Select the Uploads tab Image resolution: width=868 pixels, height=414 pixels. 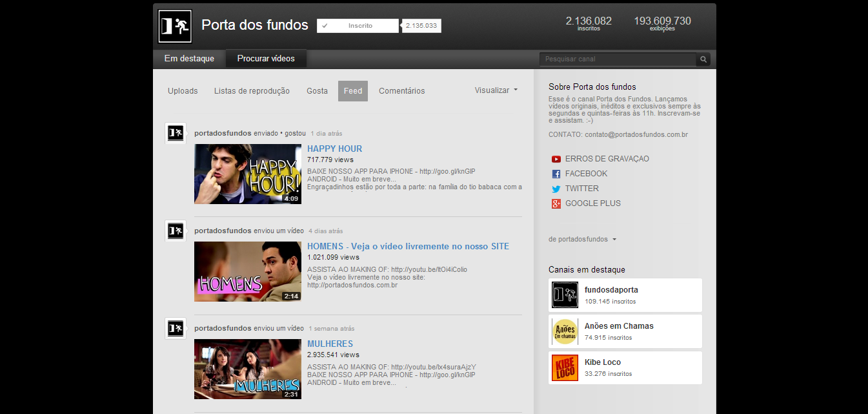tap(183, 91)
